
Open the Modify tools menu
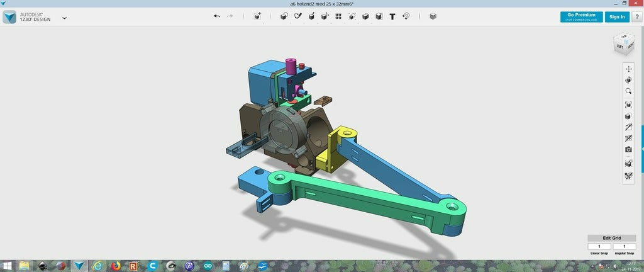[x=325, y=16]
